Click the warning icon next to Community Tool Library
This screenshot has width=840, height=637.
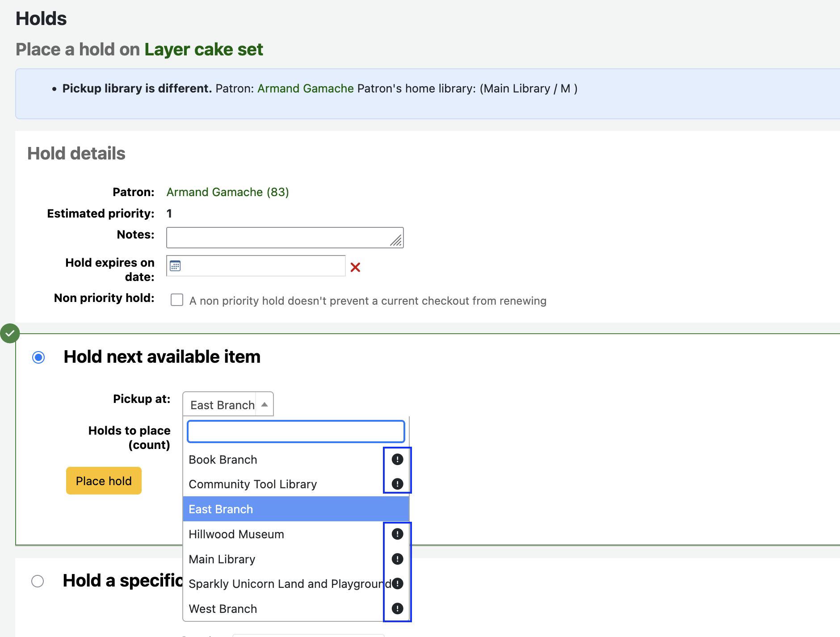click(x=397, y=484)
